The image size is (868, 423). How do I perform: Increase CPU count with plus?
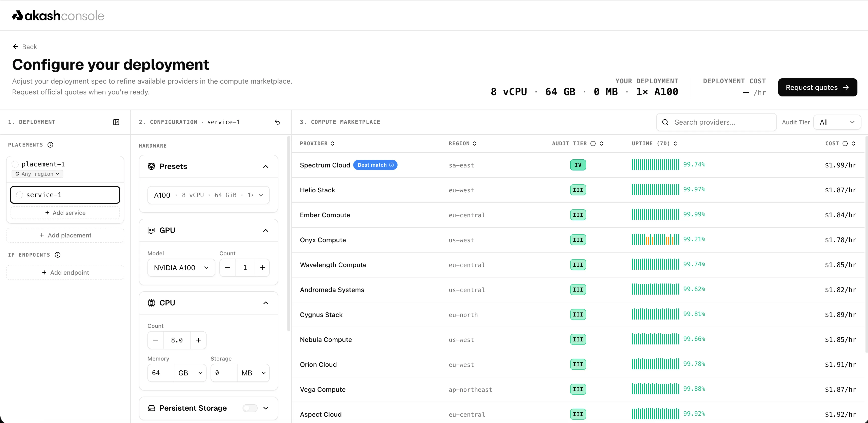click(x=199, y=340)
